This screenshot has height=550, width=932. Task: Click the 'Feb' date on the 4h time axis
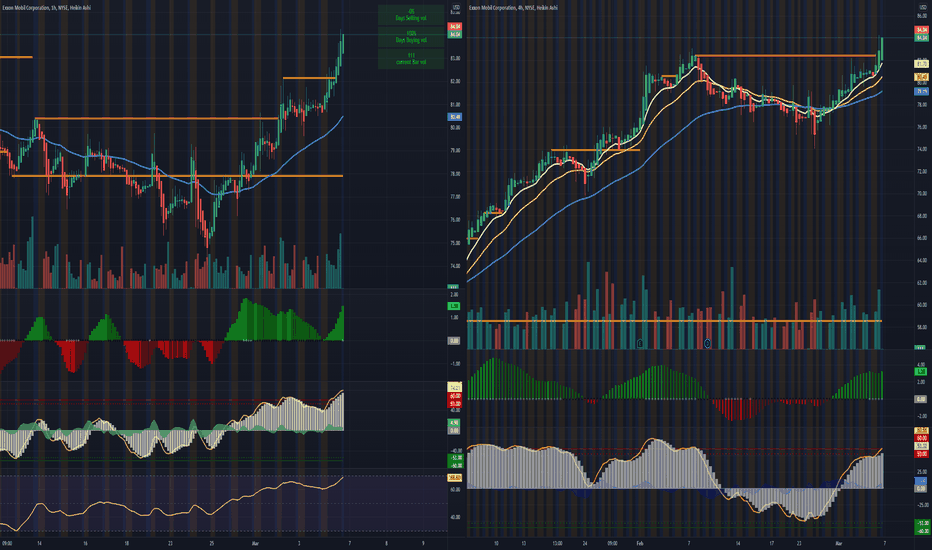640,543
